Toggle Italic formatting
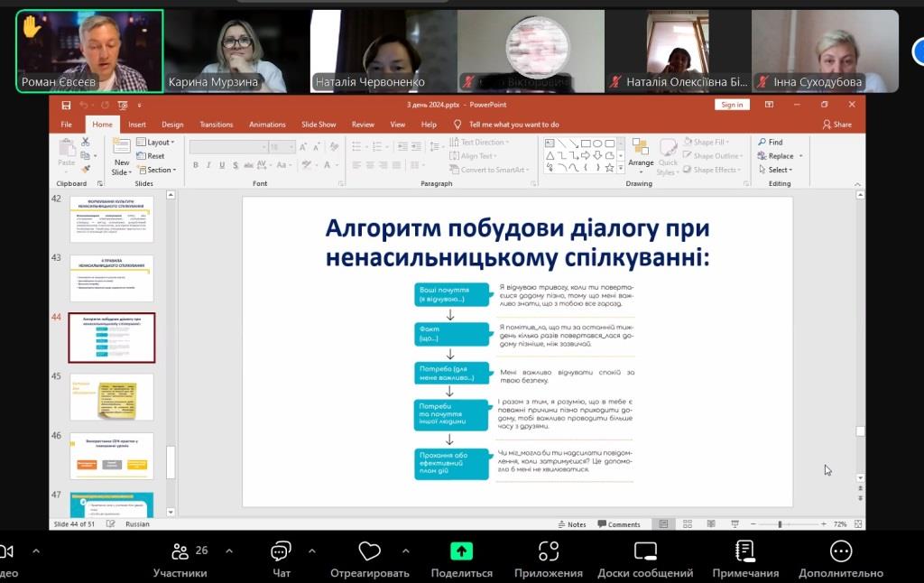The image size is (924, 583). point(208,165)
